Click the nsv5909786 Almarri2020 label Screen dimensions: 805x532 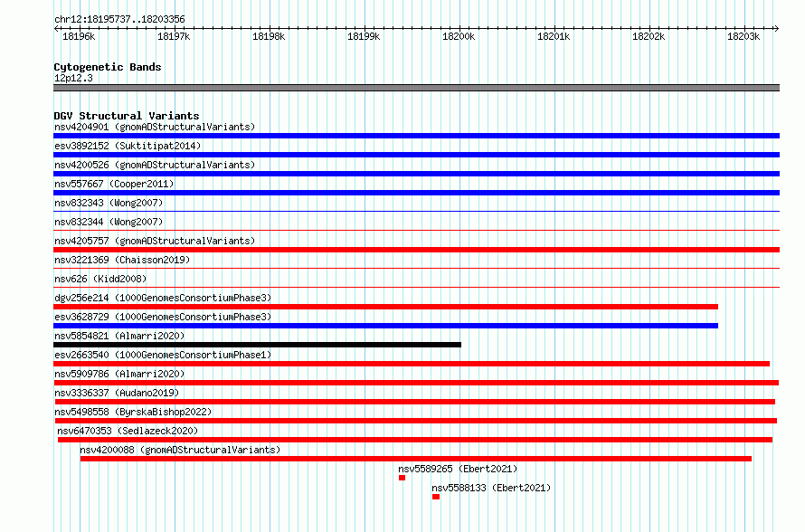[x=119, y=374]
